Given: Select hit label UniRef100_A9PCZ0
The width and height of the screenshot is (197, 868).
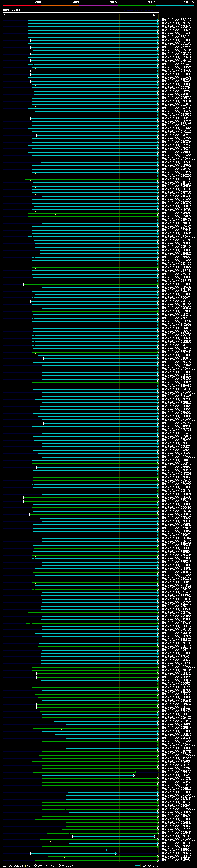Looking at the screenshot, I should (176, 67).
